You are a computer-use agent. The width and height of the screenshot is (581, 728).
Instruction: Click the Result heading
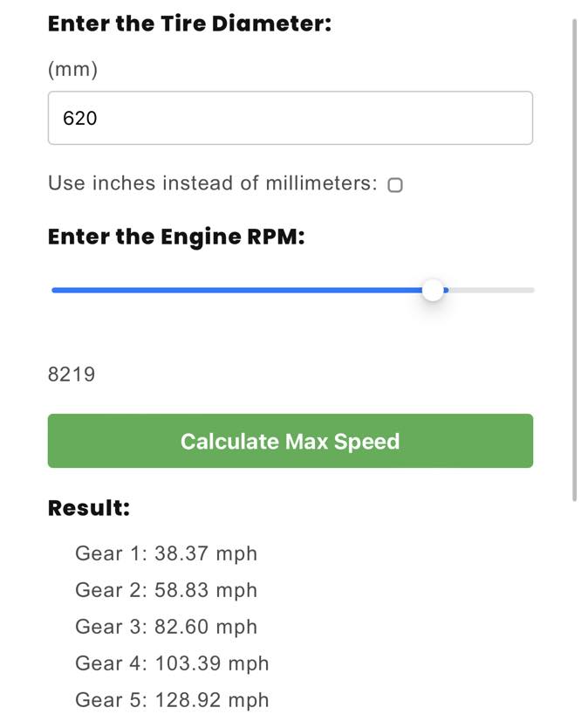tap(89, 507)
